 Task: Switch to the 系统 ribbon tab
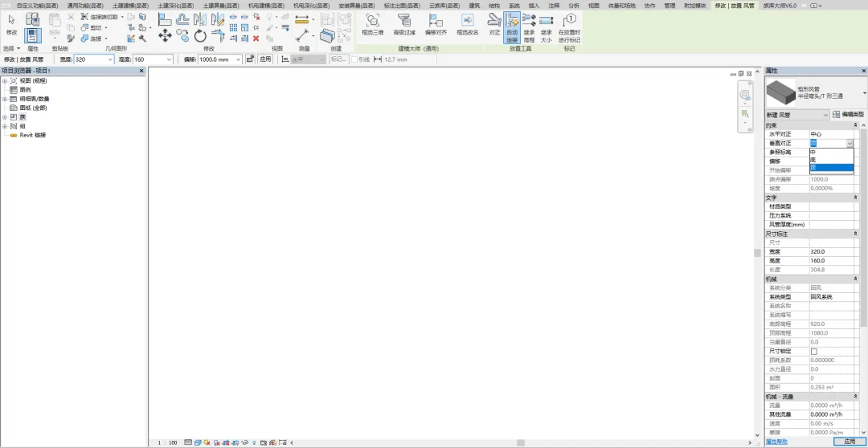coord(514,6)
